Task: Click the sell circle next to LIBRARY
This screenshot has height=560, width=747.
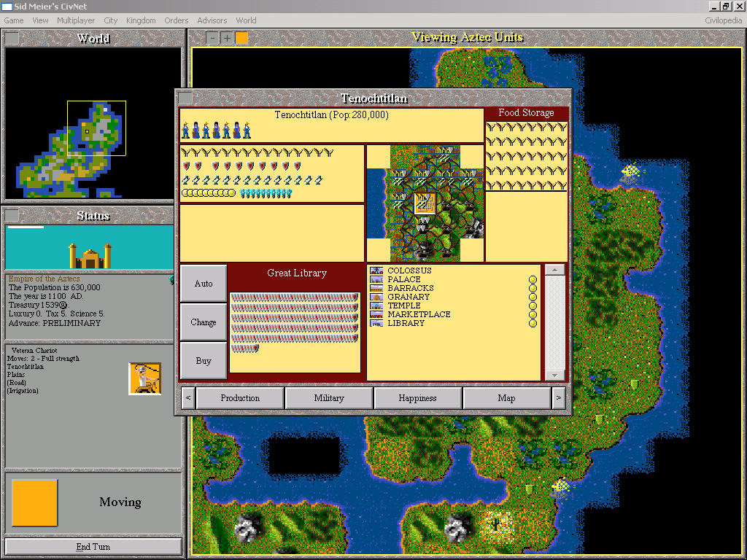Action: pyautogui.click(x=533, y=323)
